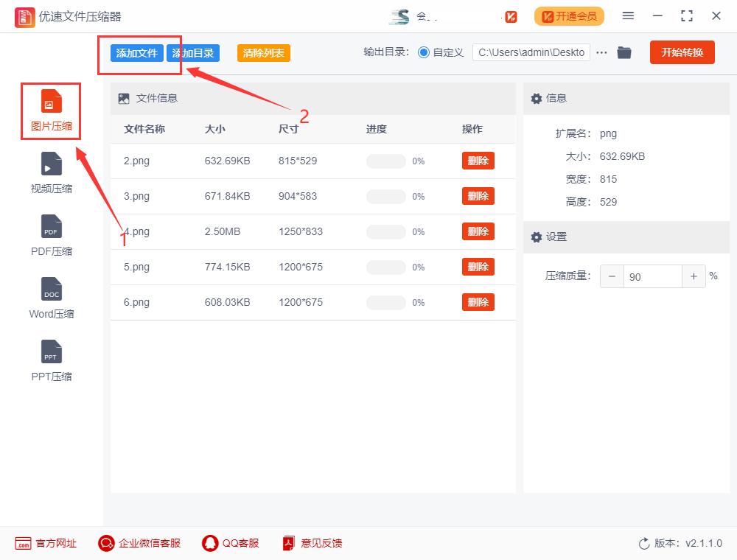Screen dimensions: 737x560
Task: Switch to 视频压缩 mode
Action: (50, 173)
